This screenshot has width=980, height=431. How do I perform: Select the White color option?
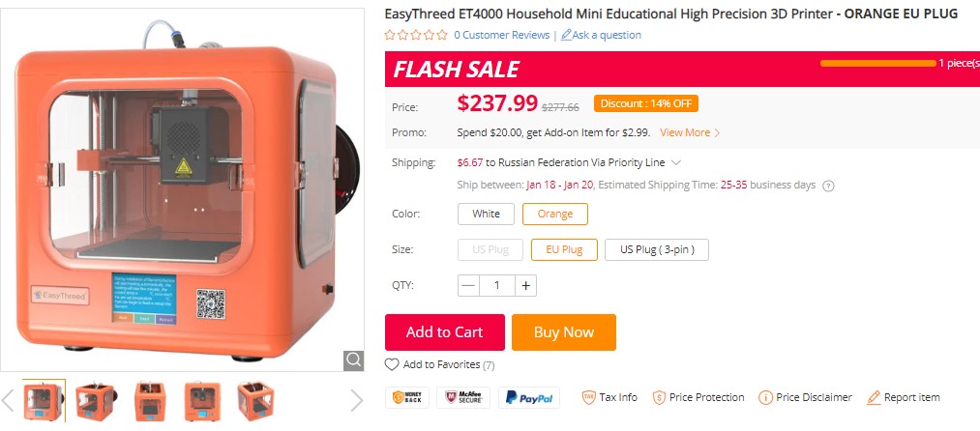pos(486,214)
